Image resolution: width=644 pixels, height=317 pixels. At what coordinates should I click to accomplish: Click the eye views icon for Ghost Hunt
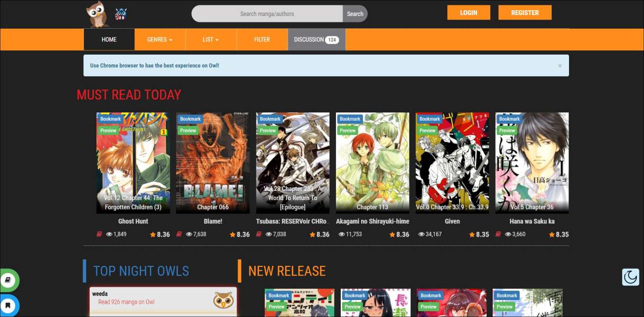[109, 234]
